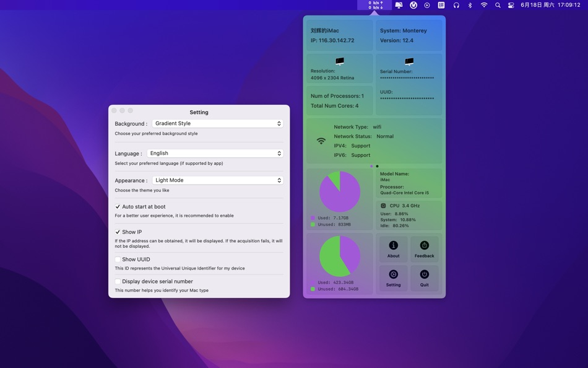Open the Appearance dropdown showing Light Mode
This screenshot has height=368, width=588.
click(217, 180)
